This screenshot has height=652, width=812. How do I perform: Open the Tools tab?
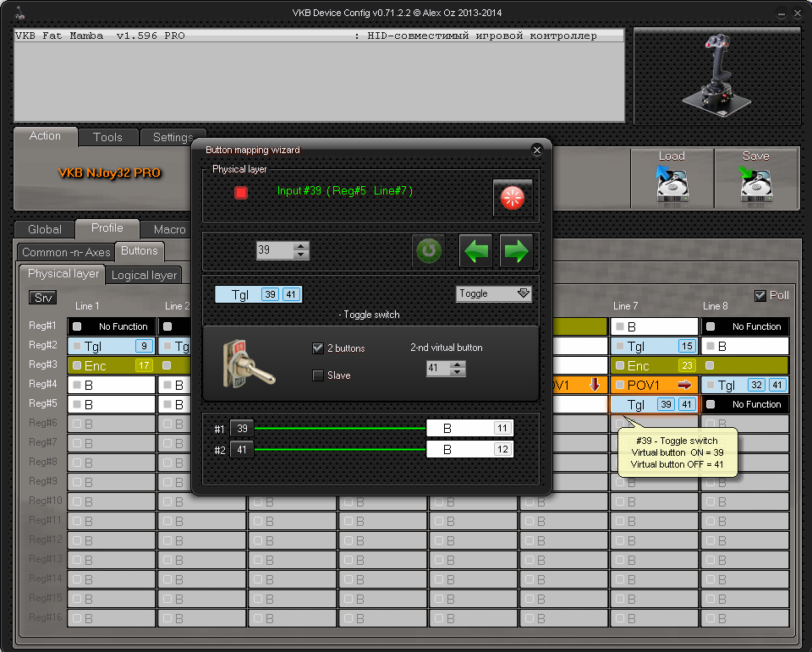(107, 137)
